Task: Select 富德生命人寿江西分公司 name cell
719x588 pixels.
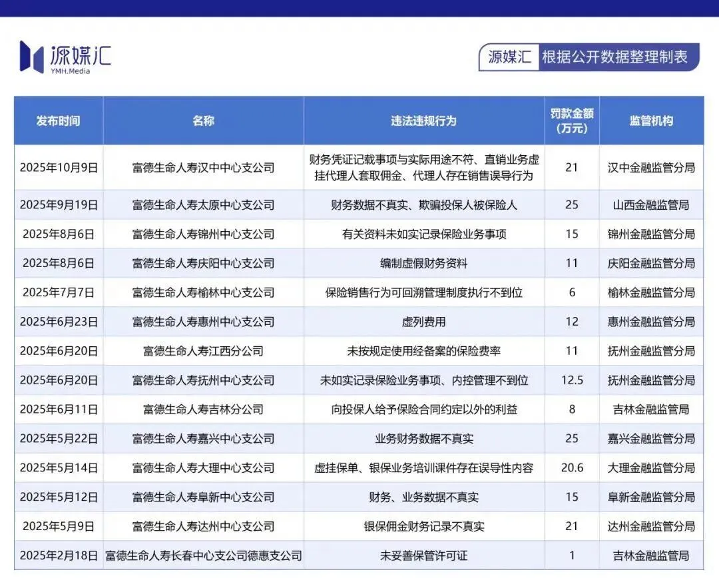Action: (204, 351)
